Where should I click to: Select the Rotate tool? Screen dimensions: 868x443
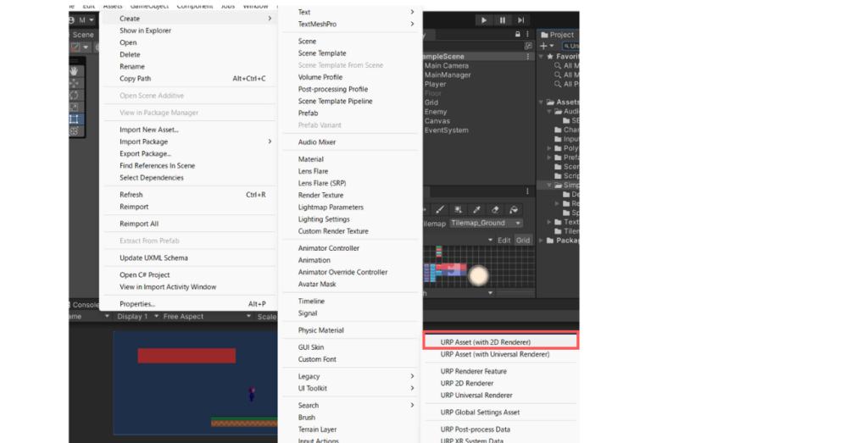75,96
